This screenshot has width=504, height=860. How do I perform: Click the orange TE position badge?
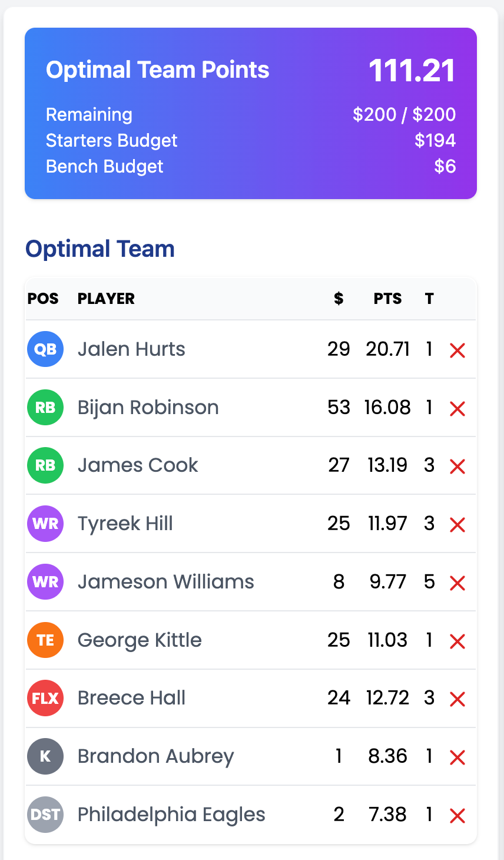click(45, 640)
